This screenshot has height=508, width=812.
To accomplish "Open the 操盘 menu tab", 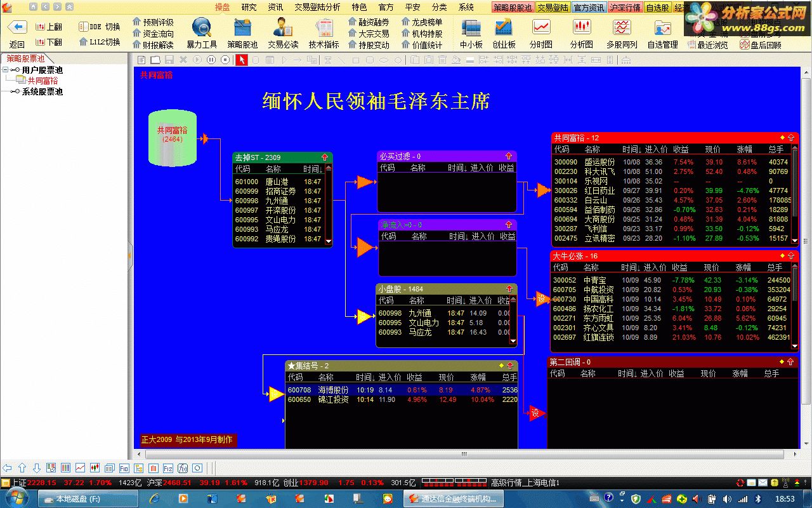I will [222, 7].
